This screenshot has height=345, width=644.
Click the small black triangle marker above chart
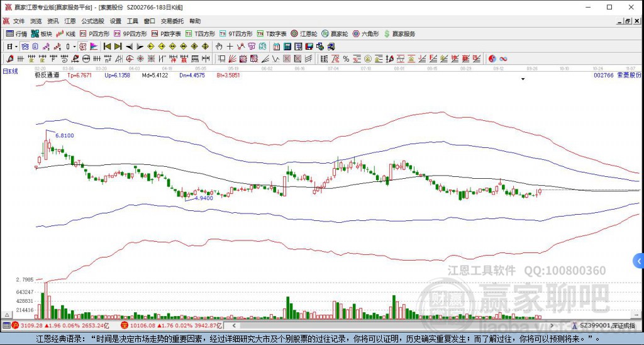click(523, 79)
